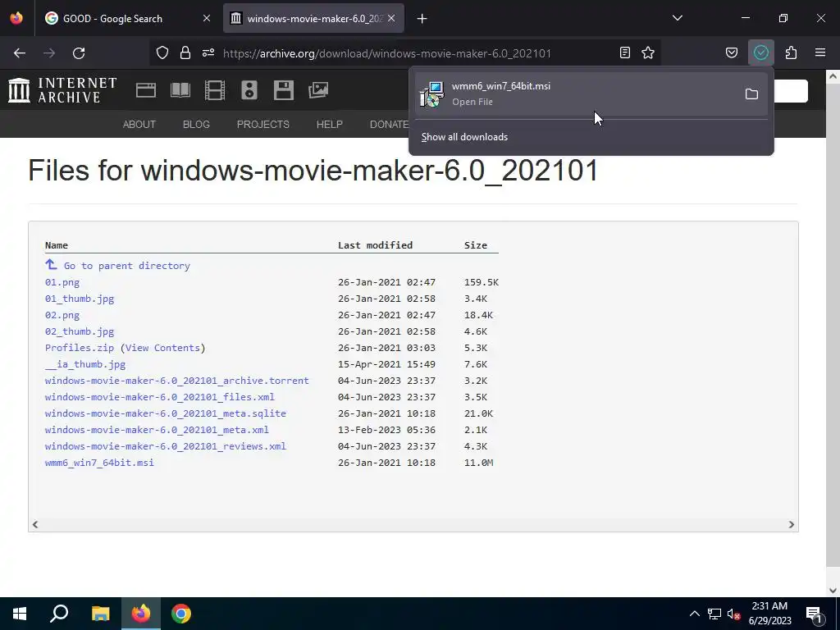Viewport: 840px width, 630px height.
Task: Open the BLOG menu item
Action: pos(196,125)
